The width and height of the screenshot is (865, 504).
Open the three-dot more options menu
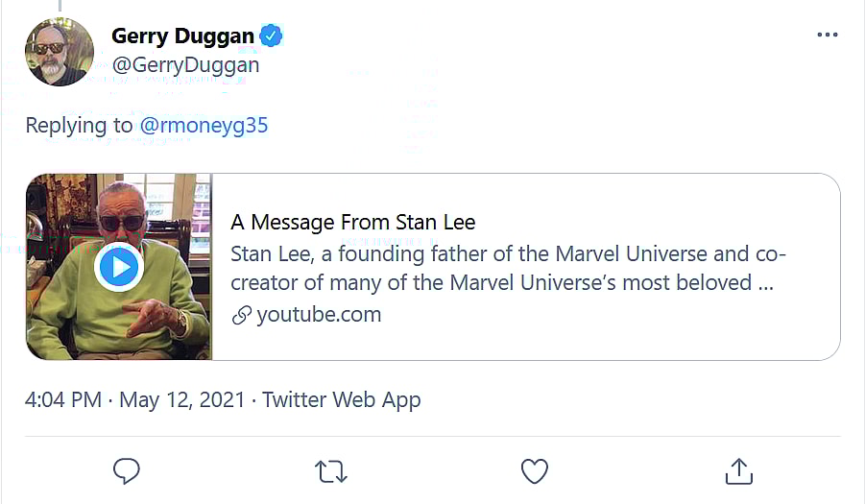[827, 36]
